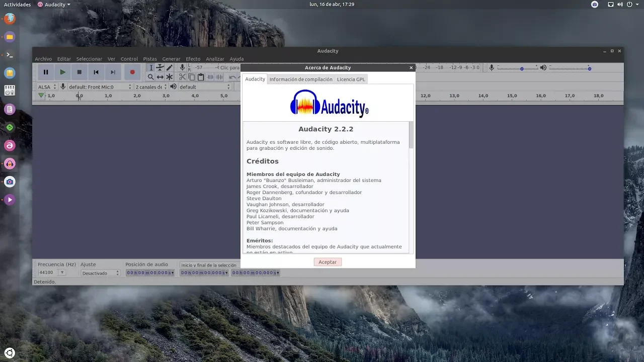Close the Acerca de Audacity dialog
644x362 pixels.
pyautogui.click(x=411, y=67)
